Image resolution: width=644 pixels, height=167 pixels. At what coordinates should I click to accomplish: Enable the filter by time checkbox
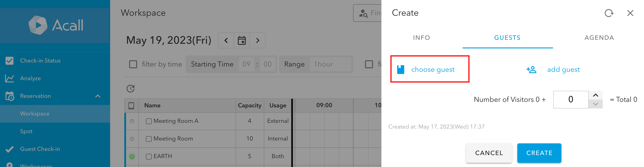133,64
